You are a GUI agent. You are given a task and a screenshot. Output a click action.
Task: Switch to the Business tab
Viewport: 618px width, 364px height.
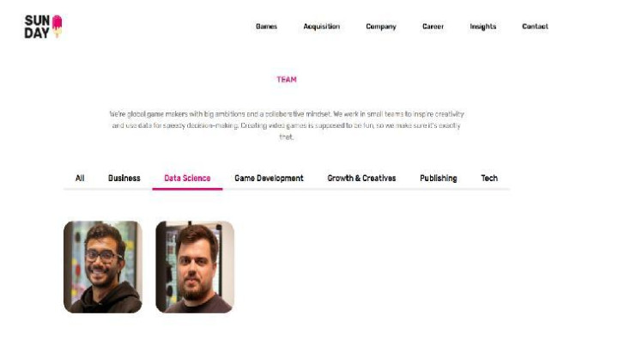coord(124,179)
